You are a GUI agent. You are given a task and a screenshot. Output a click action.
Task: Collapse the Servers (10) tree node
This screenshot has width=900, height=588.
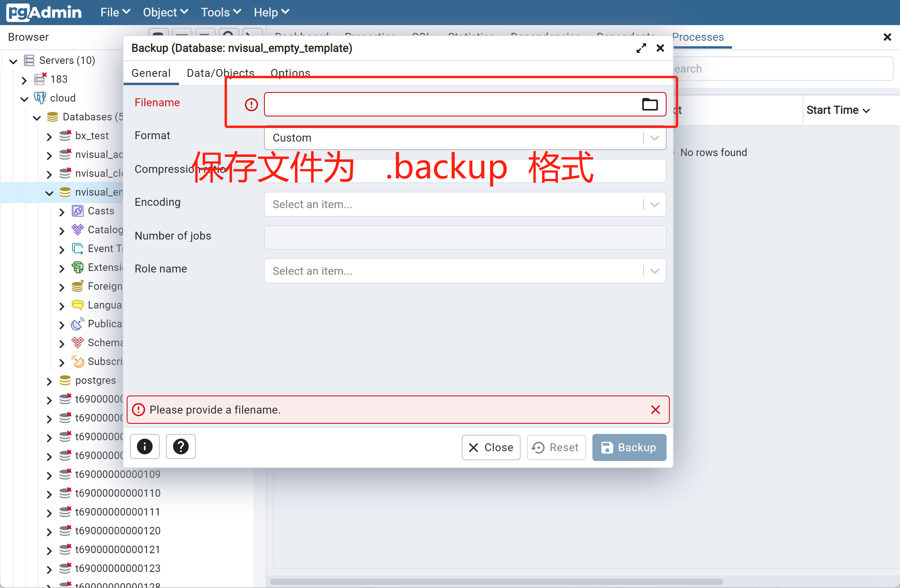tap(14, 61)
